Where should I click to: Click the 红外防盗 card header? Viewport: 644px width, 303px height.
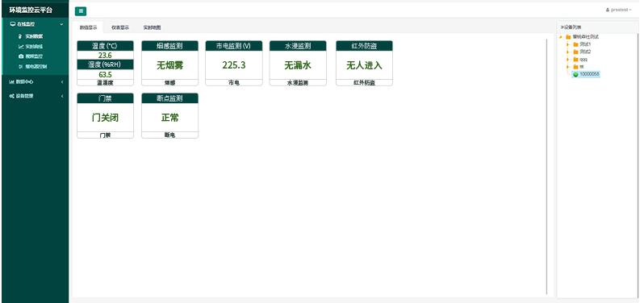tap(364, 45)
